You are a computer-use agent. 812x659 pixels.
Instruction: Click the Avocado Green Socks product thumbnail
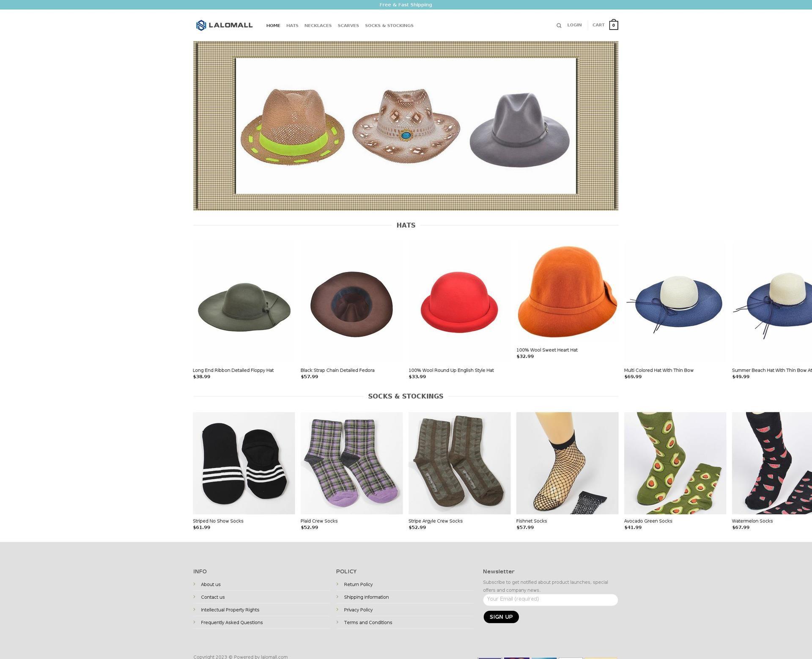click(675, 463)
